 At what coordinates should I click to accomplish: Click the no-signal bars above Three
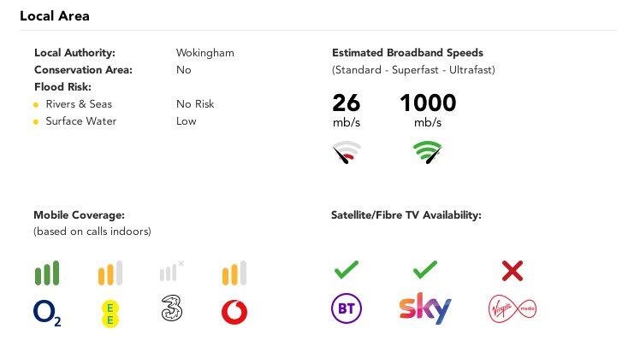(172, 272)
